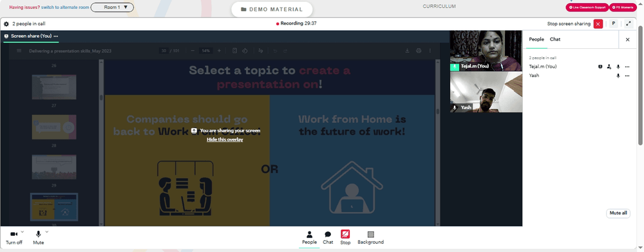Zoom out in the PDF viewer
Image resolution: width=644 pixels, height=252 pixels.
193,51
